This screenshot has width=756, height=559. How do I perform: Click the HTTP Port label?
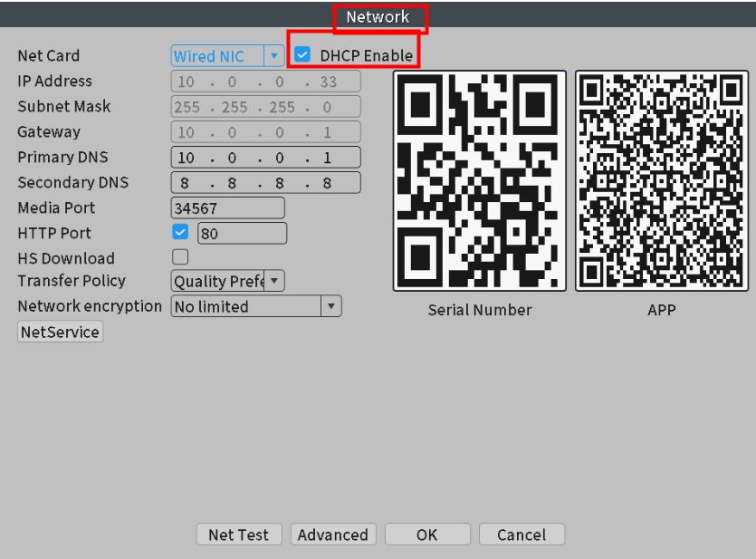(54, 233)
